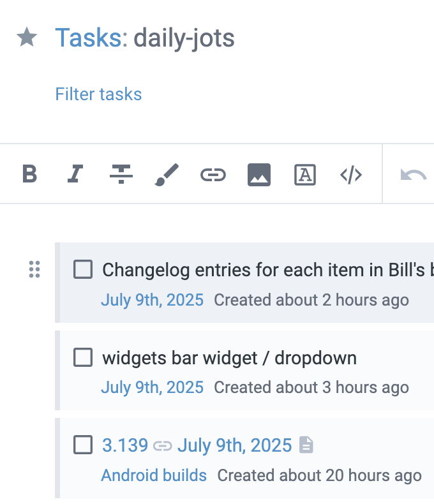Check the Changelog entries task checkbox
Screen dimensions: 434x504
click(x=83, y=270)
